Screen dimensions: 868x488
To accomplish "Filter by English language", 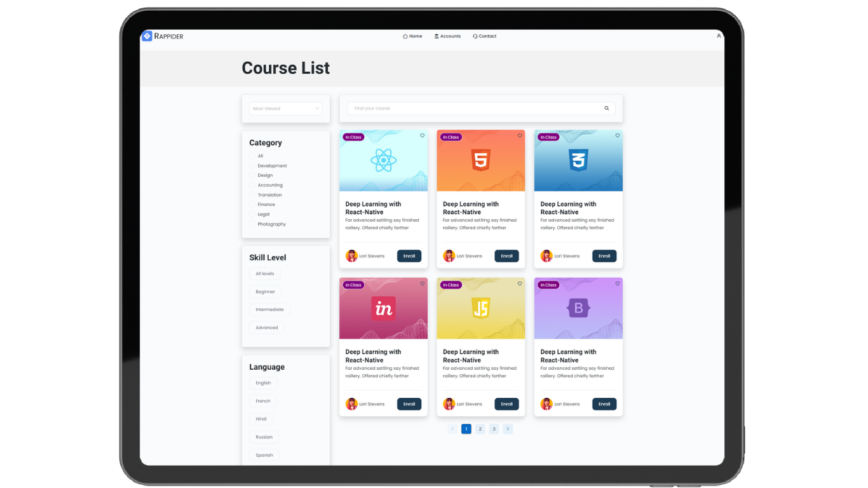I will coord(263,383).
